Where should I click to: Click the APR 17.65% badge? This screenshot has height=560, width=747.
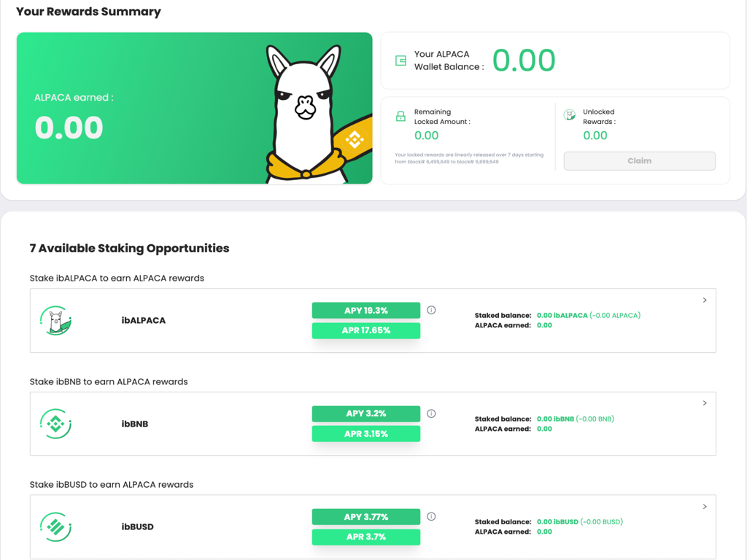click(x=365, y=330)
